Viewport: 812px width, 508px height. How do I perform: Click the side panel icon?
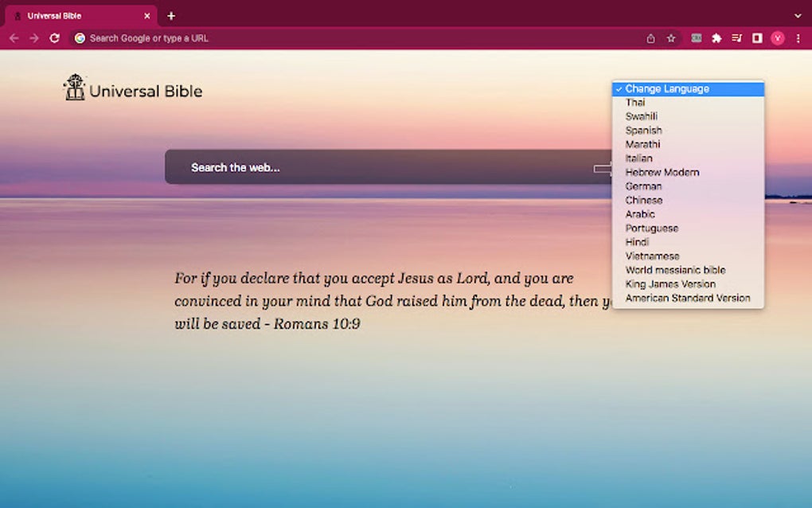756,37
